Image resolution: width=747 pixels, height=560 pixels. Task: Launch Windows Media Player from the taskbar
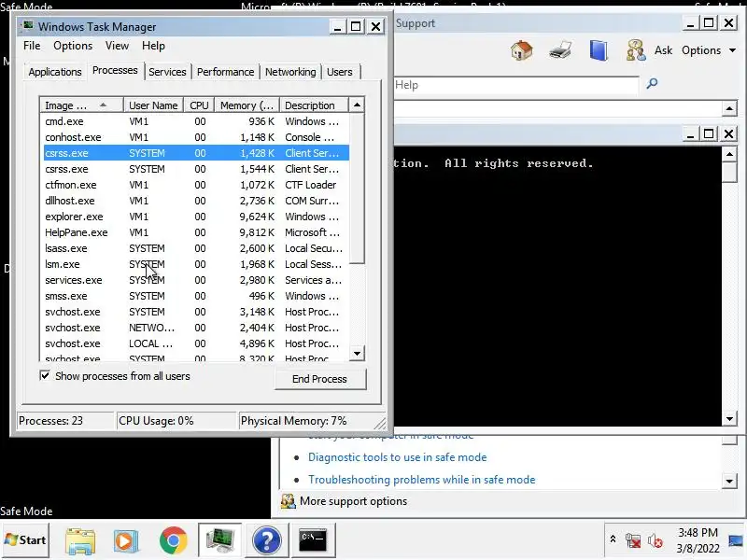[126, 540]
